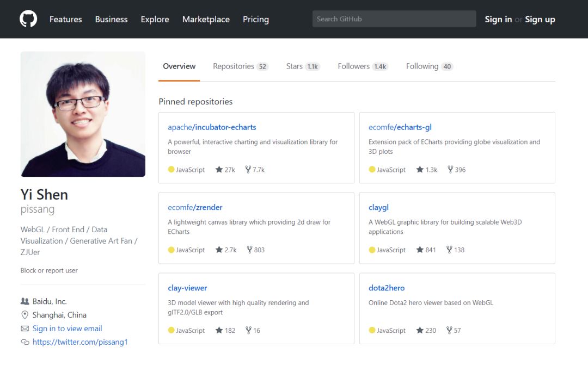Click the fork icon on dota2hero card

click(449, 331)
